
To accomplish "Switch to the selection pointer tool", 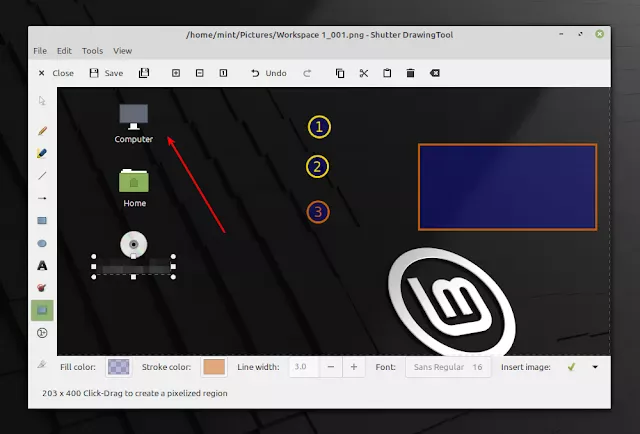I will pos(42,100).
